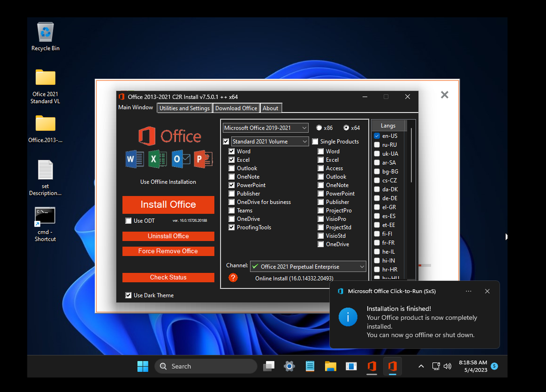Dismiss the Click-to-Run notification

[487, 291]
